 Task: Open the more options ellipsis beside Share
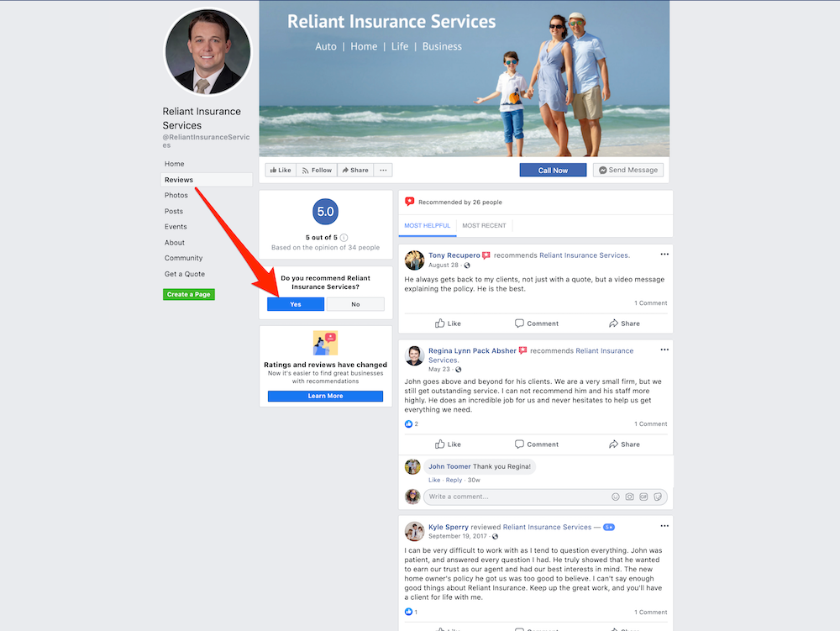click(x=383, y=170)
